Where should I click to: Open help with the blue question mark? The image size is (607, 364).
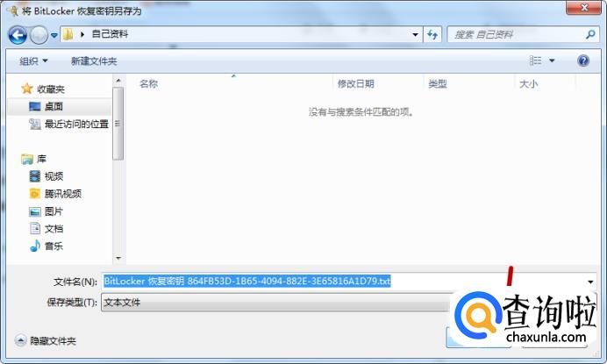583,61
